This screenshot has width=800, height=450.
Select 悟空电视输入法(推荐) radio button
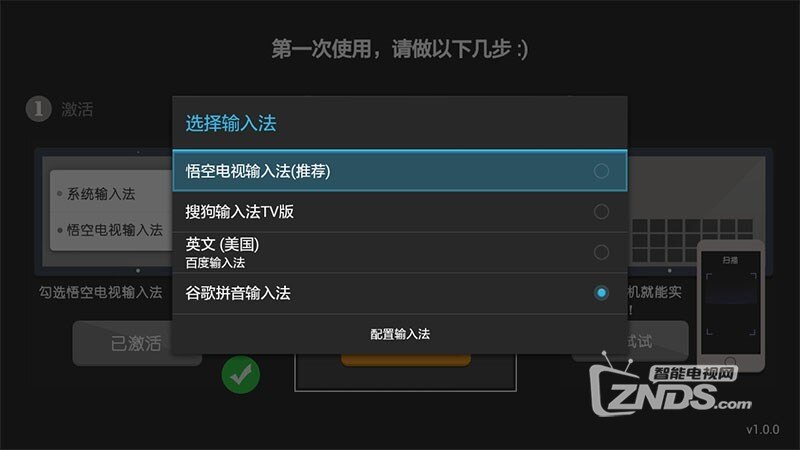point(601,171)
